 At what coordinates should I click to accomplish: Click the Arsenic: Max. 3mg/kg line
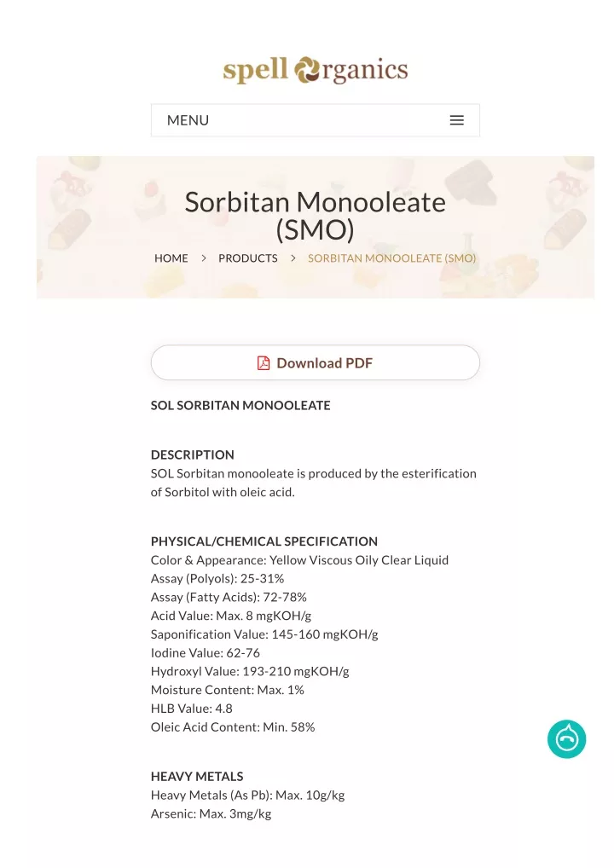tap(211, 813)
